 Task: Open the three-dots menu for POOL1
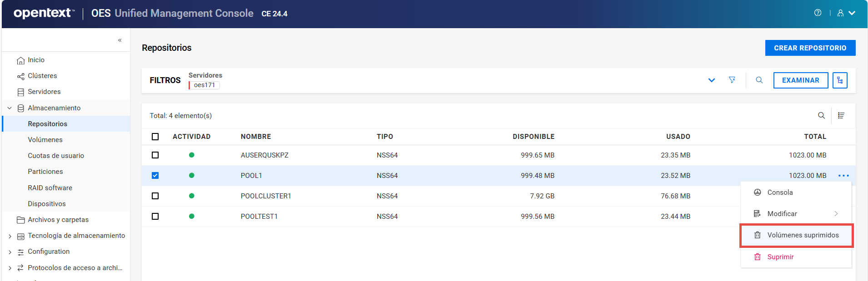(843, 176)
